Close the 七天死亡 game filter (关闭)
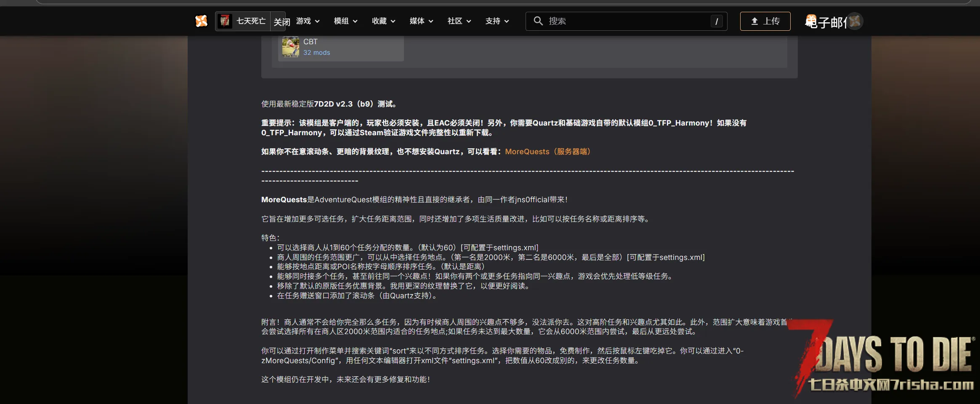 pyautogui.click(x=282, y=22)
